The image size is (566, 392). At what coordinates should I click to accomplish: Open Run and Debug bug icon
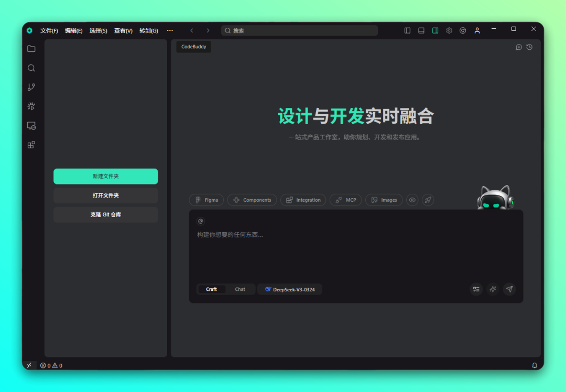point(31,106)
